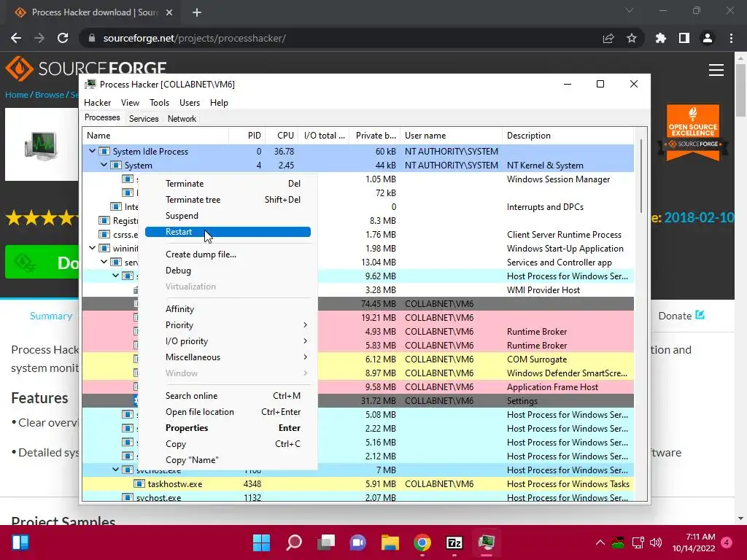747x560 pixels.
Task: Click the Process Hacker tray graph icon
Action: point(618,542)
